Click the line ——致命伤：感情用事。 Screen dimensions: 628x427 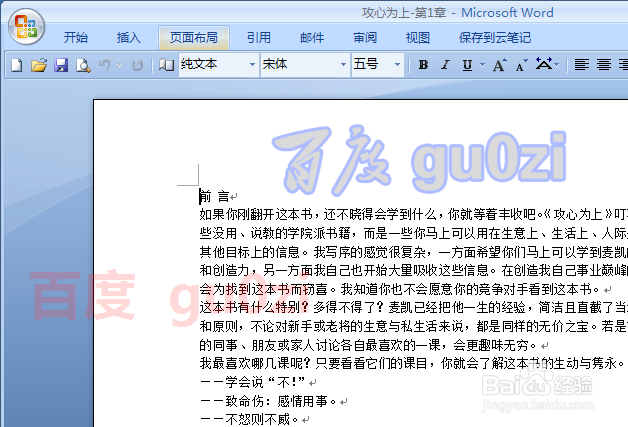268,401
